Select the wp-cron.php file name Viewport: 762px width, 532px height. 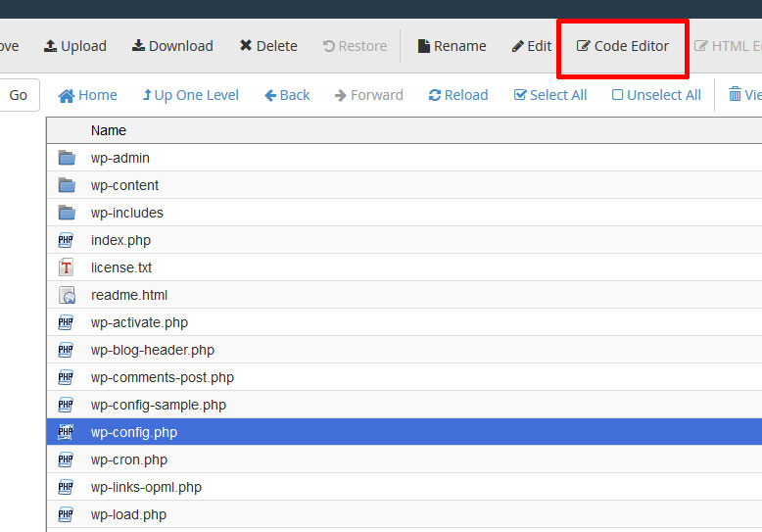coord(128,460)
